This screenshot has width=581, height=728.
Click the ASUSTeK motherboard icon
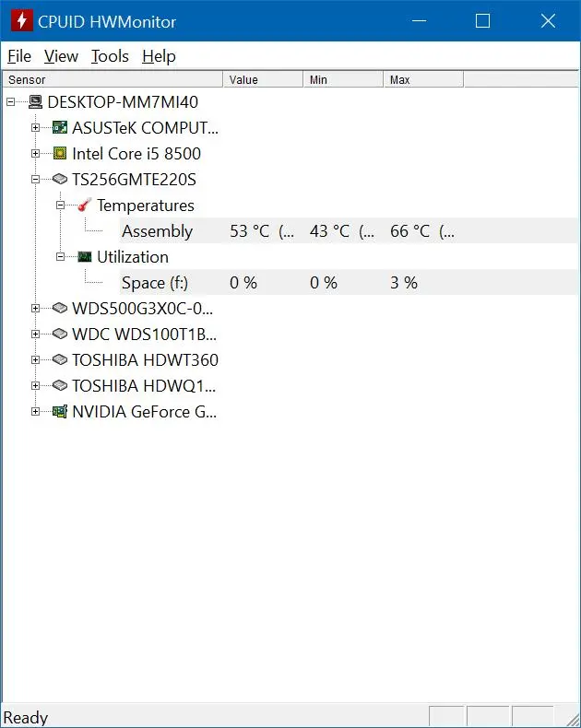coord(60,127)
